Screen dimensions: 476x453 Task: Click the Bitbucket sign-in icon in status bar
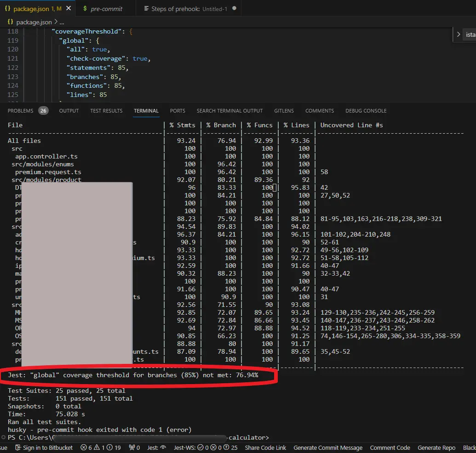pos(18,447)
